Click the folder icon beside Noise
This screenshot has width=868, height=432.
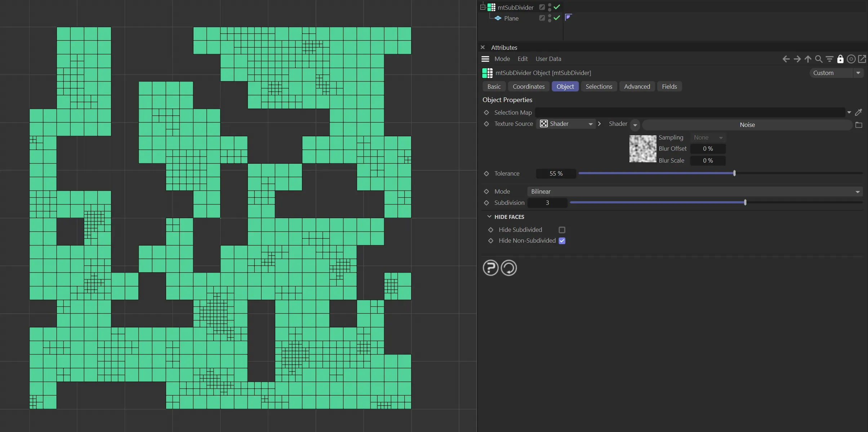859,125
